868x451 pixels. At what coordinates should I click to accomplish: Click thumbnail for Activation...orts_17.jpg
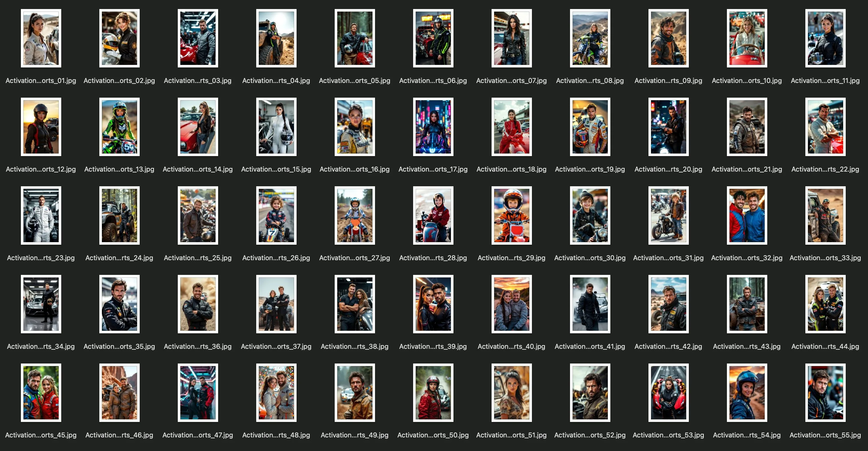tap(433, 127)
